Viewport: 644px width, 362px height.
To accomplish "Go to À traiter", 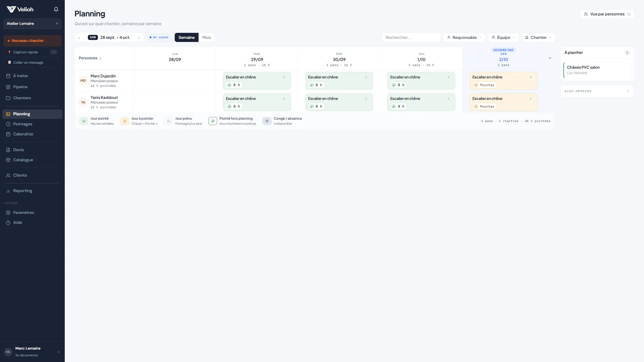I will tap(32, 76).
